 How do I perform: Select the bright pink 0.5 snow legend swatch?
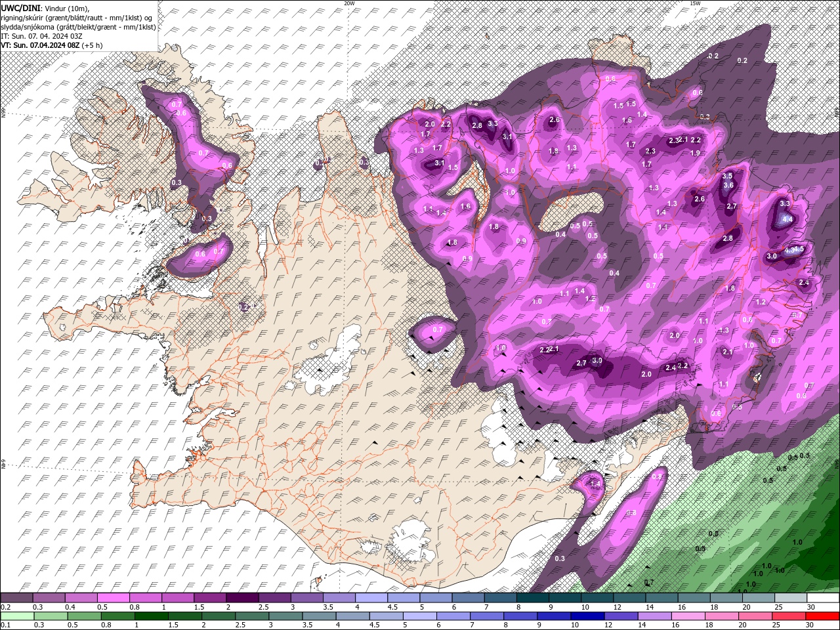click(x=113, y=598)
